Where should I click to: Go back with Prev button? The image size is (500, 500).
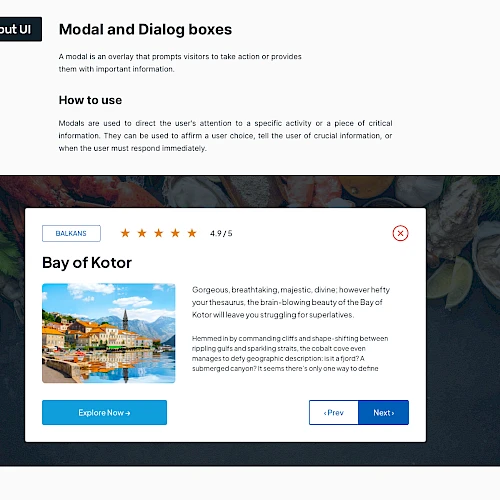click(334, 413)
